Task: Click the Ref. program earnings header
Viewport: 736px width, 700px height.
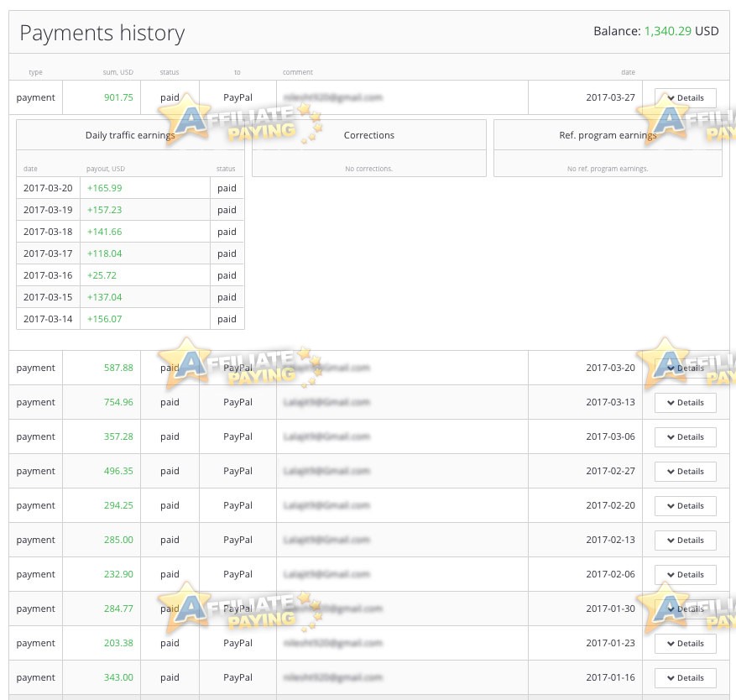Action: click(x=608, y=135)
